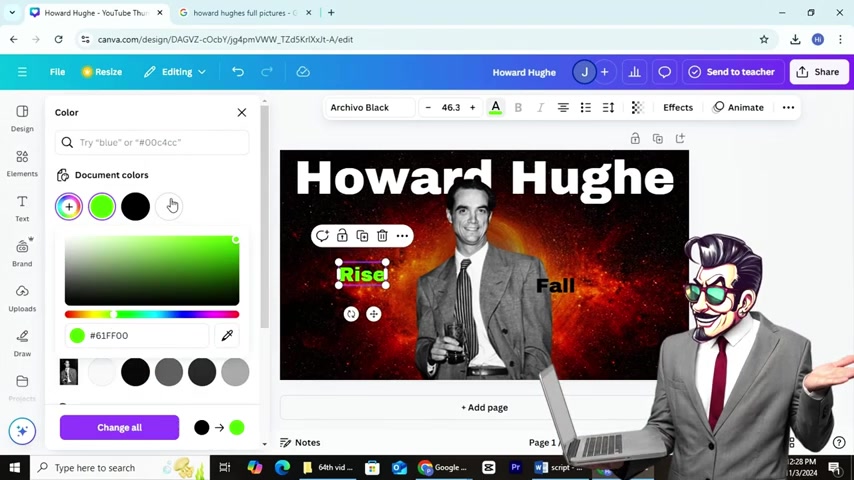Toggle bold text formatting
The height and width of the screenshot is (480, 854).
point(518,107)
